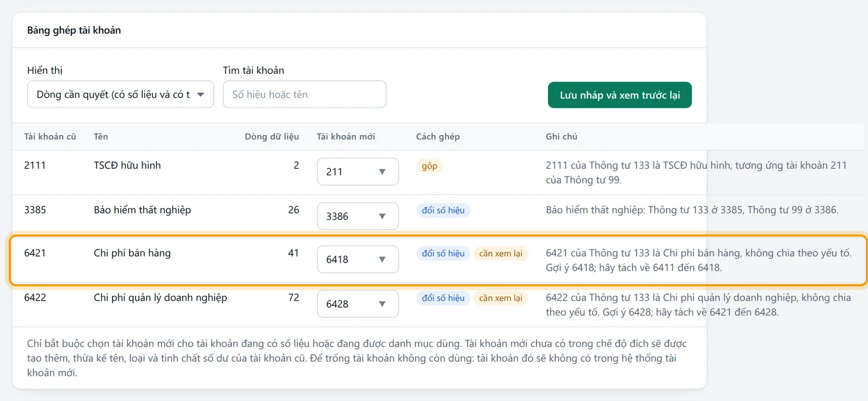
Task: Click the Ghi chú column header
Action: coord(561,137)
